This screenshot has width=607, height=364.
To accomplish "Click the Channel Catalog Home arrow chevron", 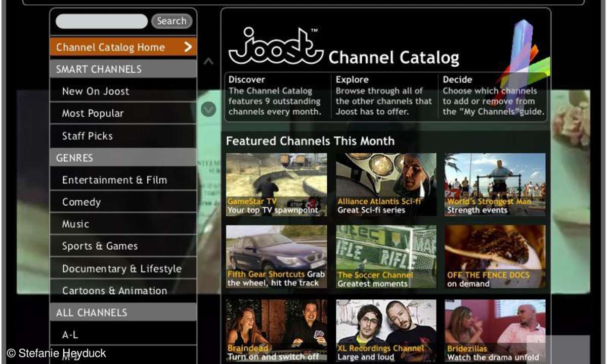I will [x=188, y=47].
